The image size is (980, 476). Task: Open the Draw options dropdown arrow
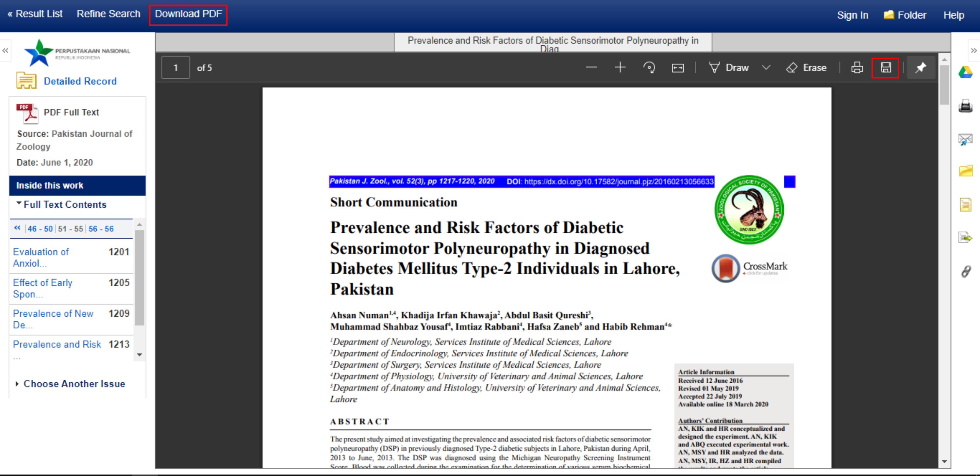click(x=766, y=68)
